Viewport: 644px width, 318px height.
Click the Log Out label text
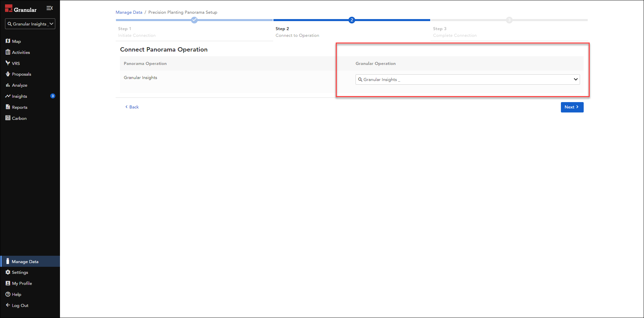pyautogui.click(x=20, y=305)
